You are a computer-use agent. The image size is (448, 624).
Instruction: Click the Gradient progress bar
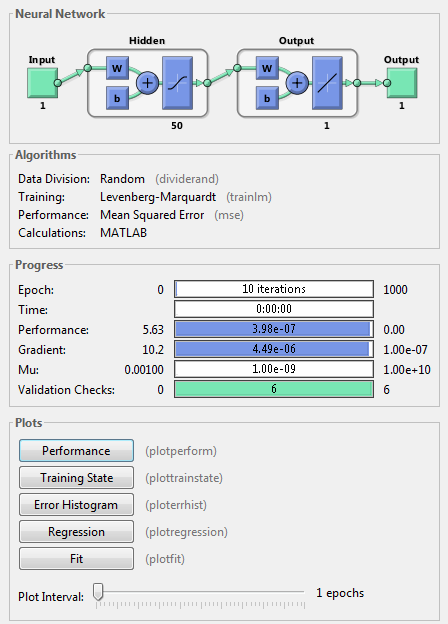tap(274, 349)
